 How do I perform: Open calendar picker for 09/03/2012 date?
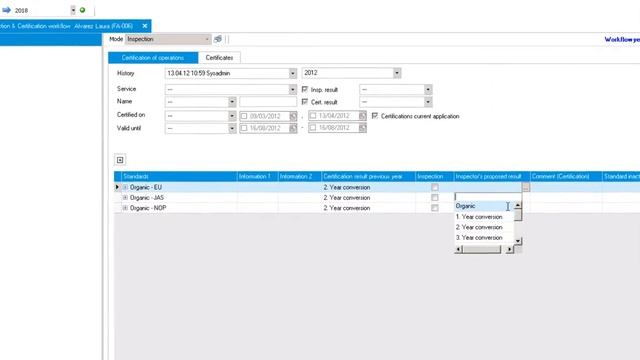[293, 116]
